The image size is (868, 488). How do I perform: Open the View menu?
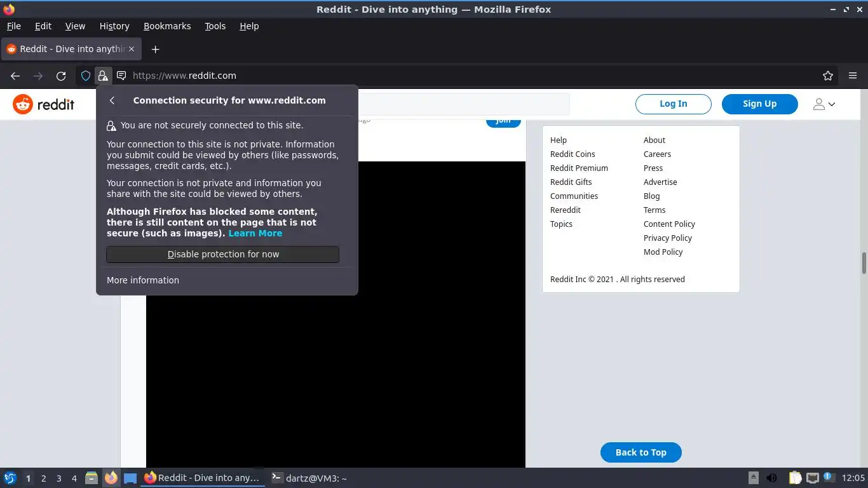coord(75,26)
